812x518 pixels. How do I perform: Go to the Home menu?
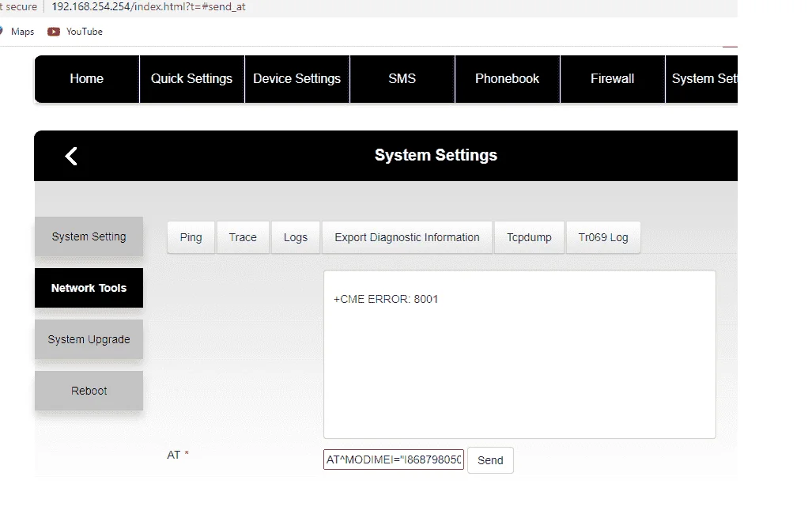tap(86, 79)
